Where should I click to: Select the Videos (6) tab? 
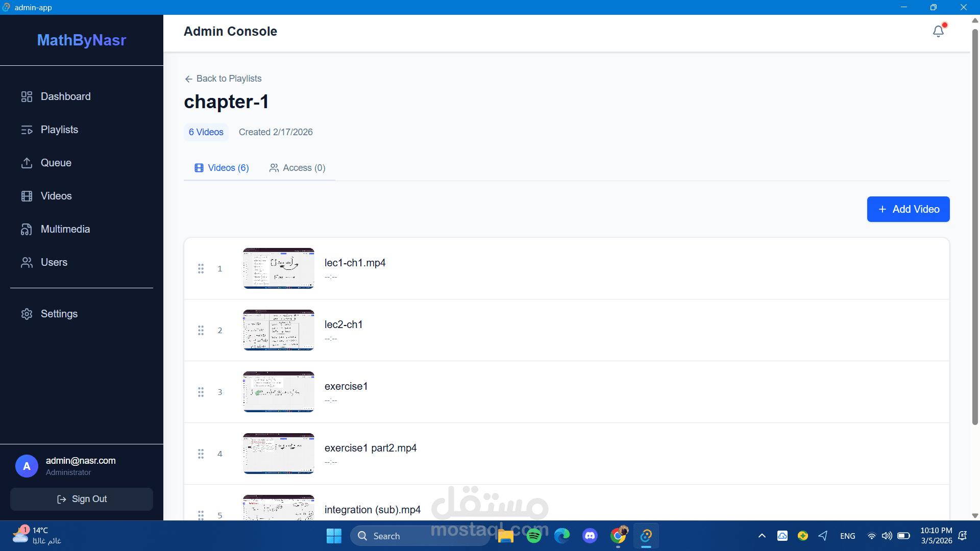click(x=222, y=168)
